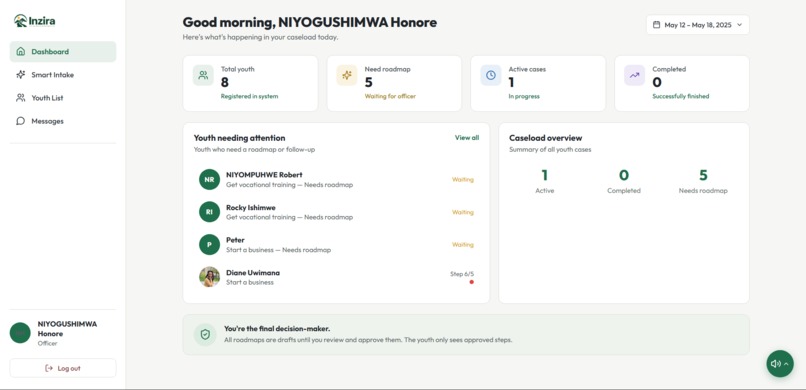Click the Step 6/5 label for Diane

[462, 274]
